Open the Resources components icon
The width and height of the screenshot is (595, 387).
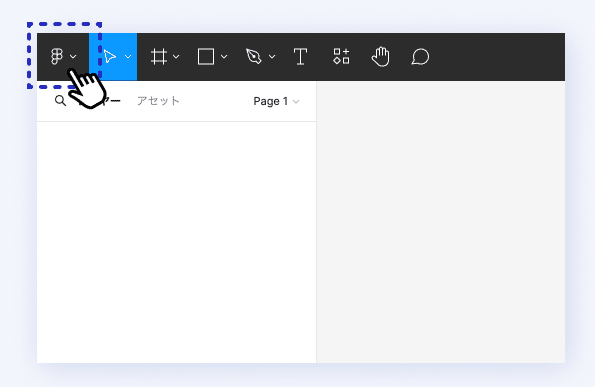[341, 56]
